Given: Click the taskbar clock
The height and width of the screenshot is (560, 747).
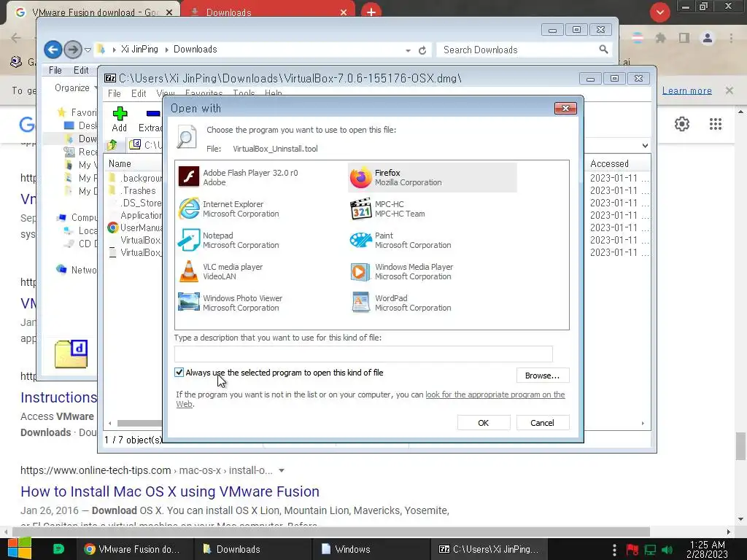Looking at the screenshot, I should [x=707, y=549].
